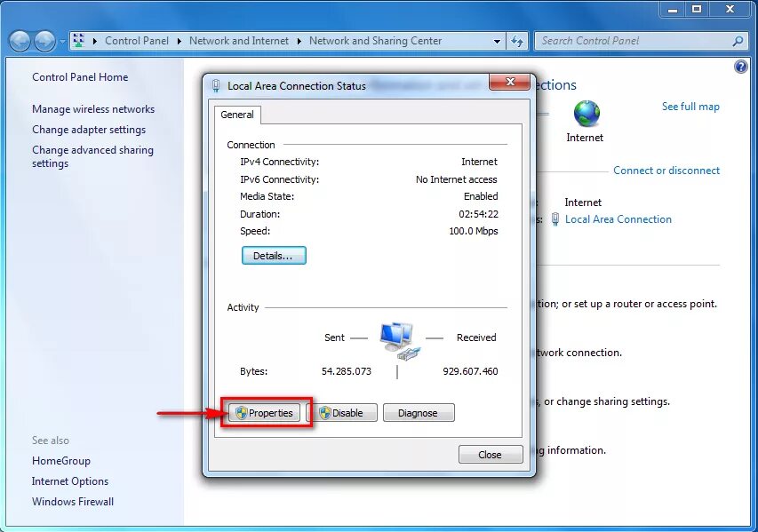758x532 pixels.
Task: Open Change adapter settings
Action: 89,130
